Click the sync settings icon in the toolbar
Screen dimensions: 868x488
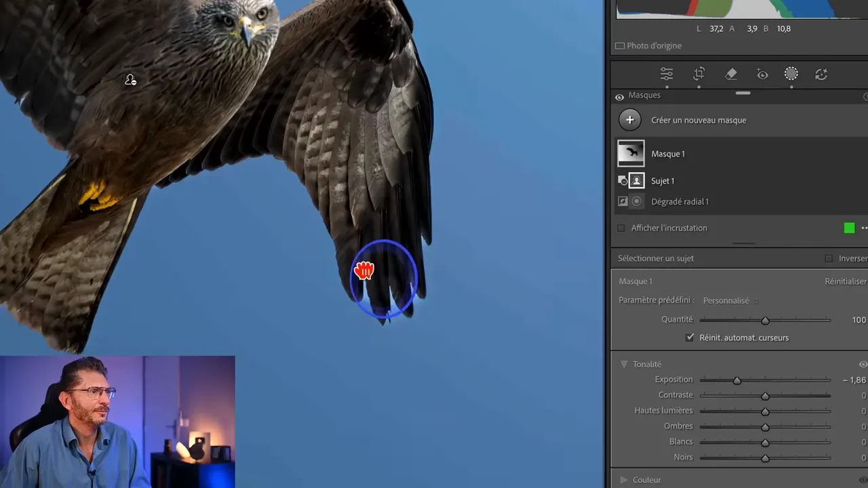point(821,75)
